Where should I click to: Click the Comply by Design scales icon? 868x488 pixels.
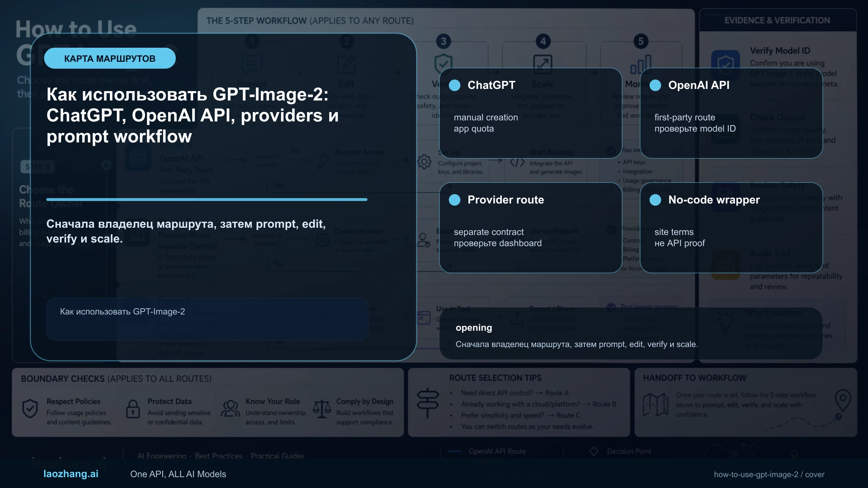coord(322,409)
